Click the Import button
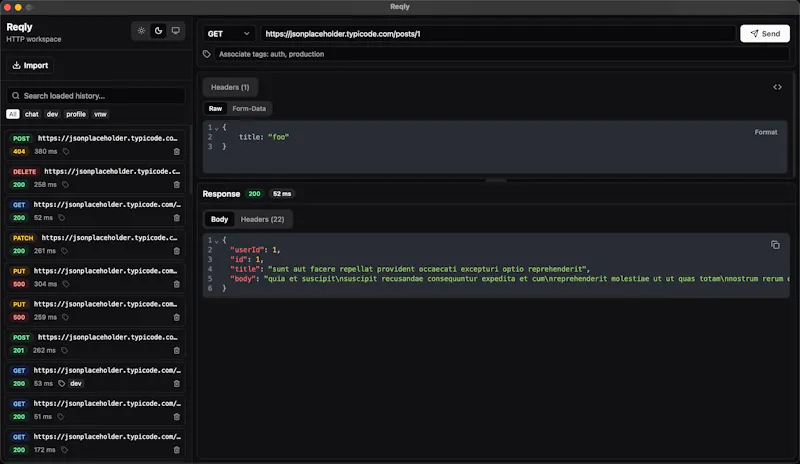Image resolution: width=800 pixels, height=464 pixels. (30, 65)
